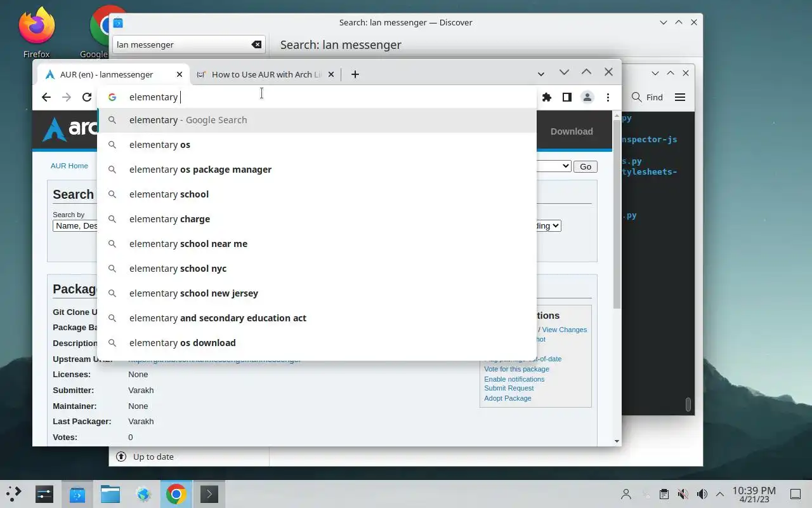
Task: Open the AUR Home link
Action: [x=69, y=166]
